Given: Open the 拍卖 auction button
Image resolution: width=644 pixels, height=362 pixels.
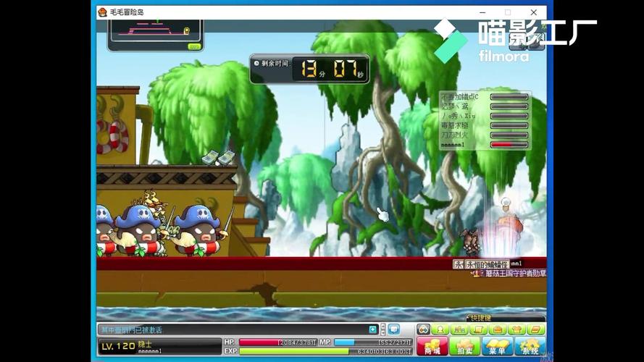Looking at the screenshot, I should click(464, 346).
